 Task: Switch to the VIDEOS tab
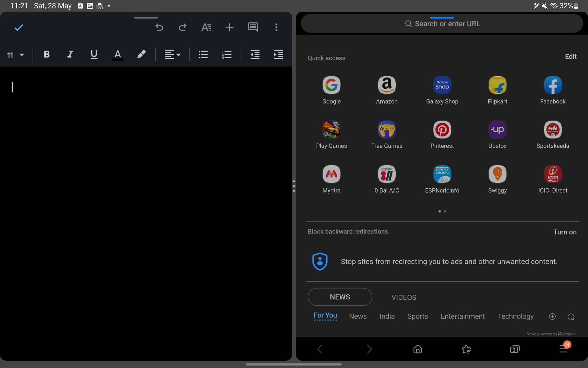tap(404, 297)
